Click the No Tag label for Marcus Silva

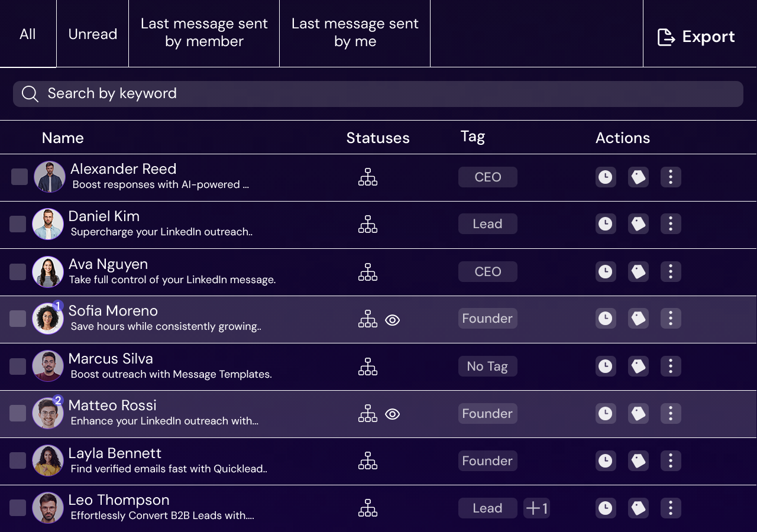tap(487, 366)
